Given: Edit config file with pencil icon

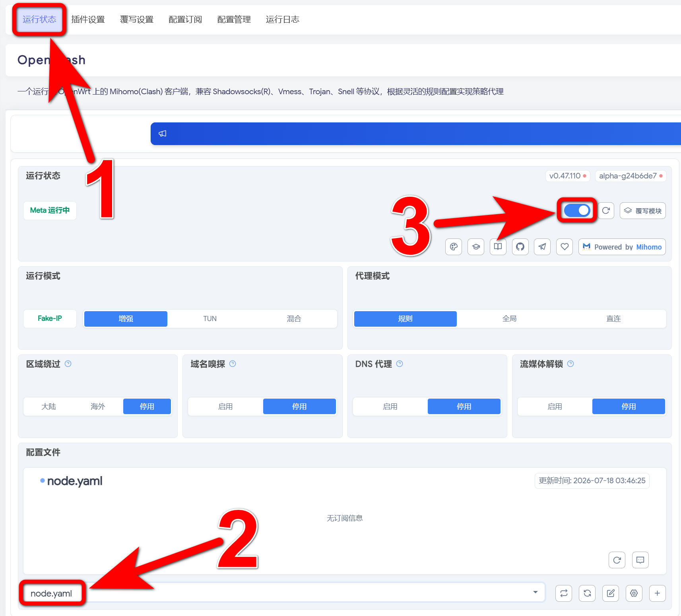Looking at the screenshot, I should coord(611,593).
